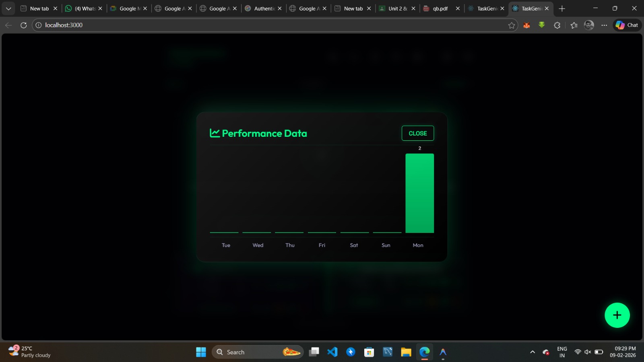The width and height of the screenshot is (644, 362).
Task: Open the Extensions puzzle menu
Action: pyautogui.click(x=557, y=25)
